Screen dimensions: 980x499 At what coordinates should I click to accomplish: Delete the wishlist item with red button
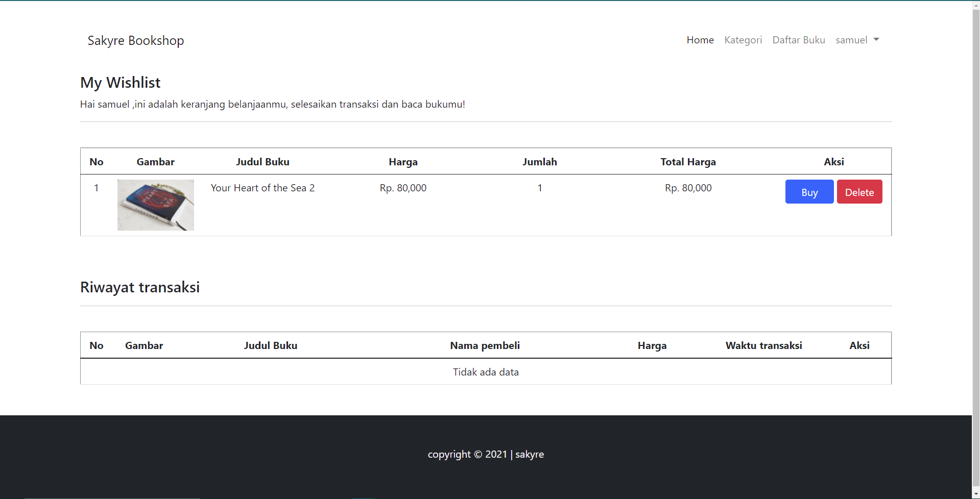(x=859, y=192)
